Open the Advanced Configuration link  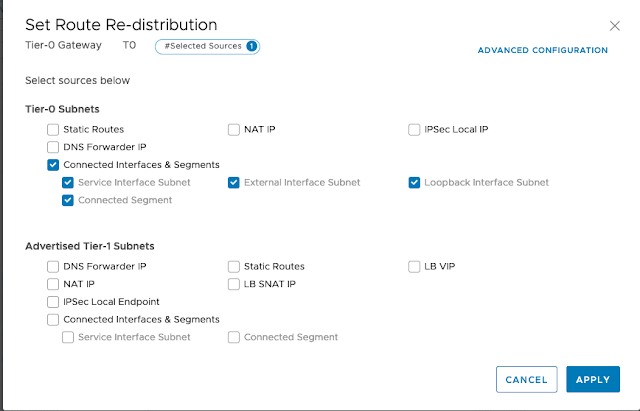click(x=542, y=50)
